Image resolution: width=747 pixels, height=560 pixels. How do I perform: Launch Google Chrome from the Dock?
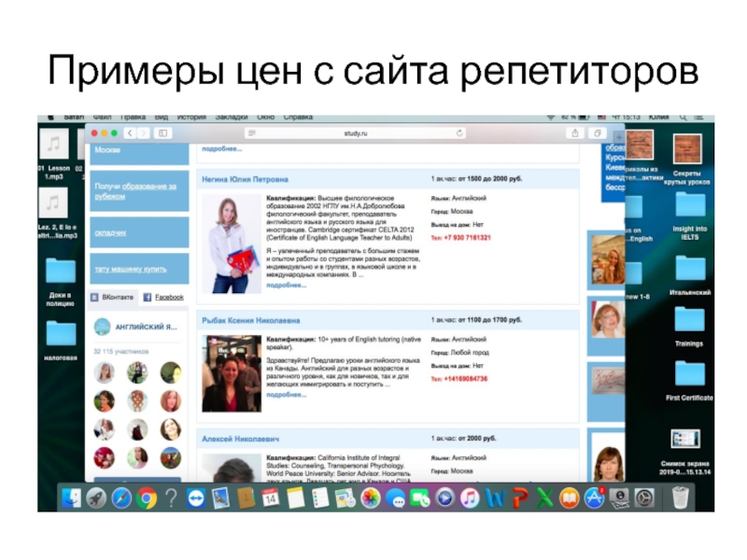point(147,498)
